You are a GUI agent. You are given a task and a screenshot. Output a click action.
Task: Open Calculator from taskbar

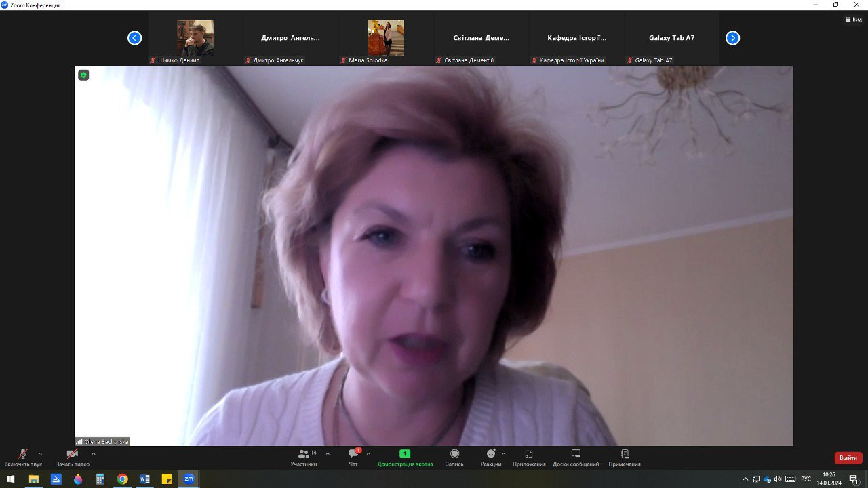(100, 479)
